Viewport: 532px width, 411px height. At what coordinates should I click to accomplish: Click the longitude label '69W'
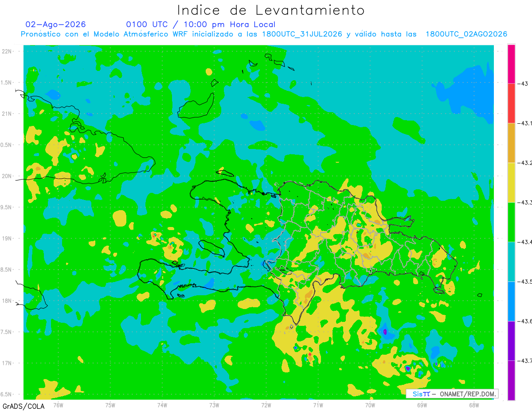tap(422, 405)
